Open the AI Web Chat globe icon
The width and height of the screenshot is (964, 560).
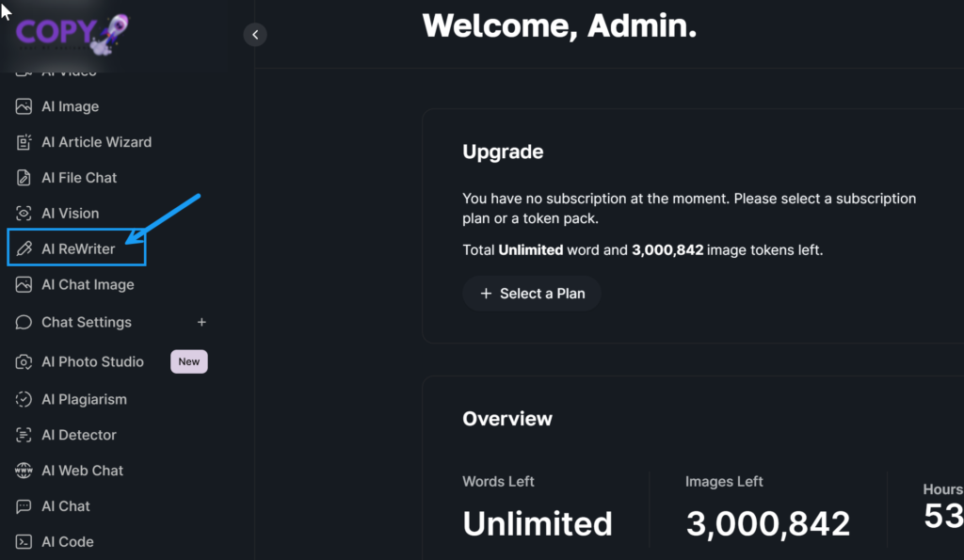coord(24,471)
